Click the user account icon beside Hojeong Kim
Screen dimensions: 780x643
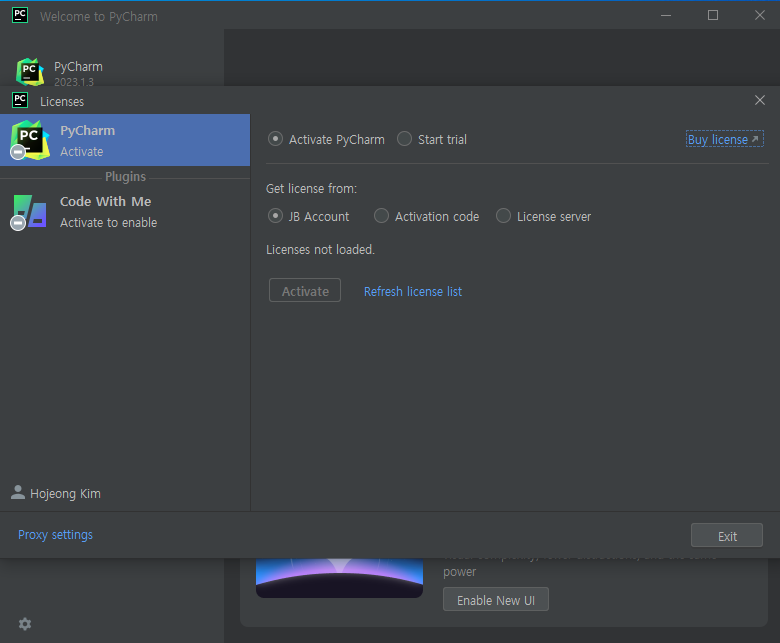coord(18,492)
